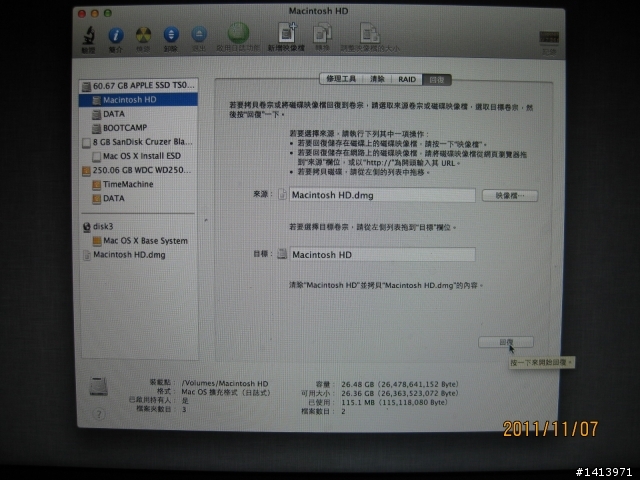Click the Image… browse button
Viewport: 640px width, 480px height.
510,196
